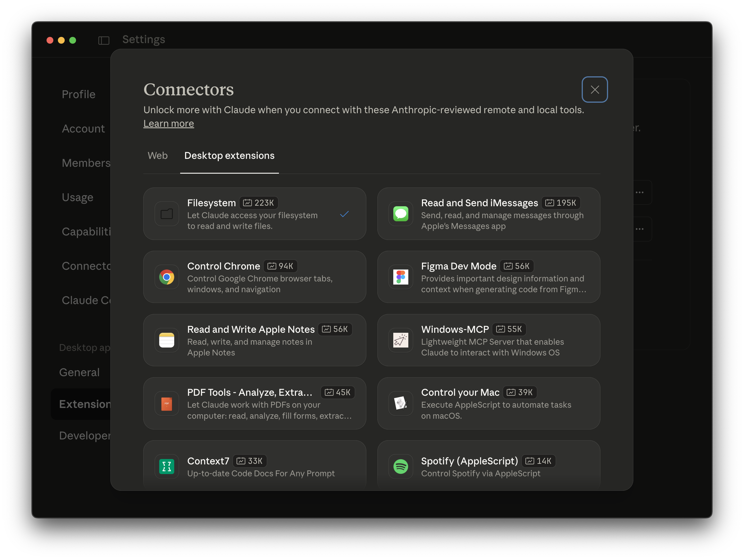The height and width of the screenshot is (560, 744).
Task: Click the 223K downloads badge on Filesystem
Action: (259, 203)
